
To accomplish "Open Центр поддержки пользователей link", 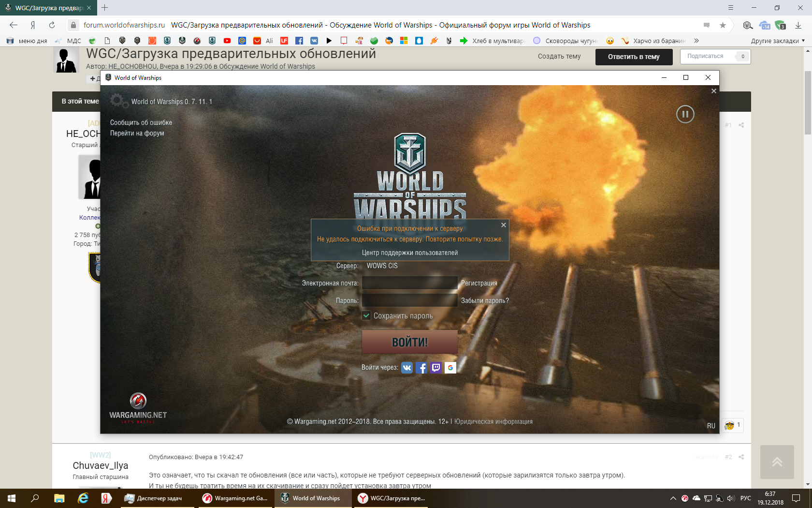I will click(410, 253).
